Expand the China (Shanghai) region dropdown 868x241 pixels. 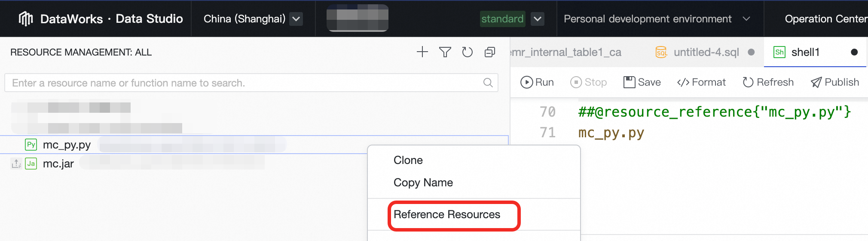[296, 19]
